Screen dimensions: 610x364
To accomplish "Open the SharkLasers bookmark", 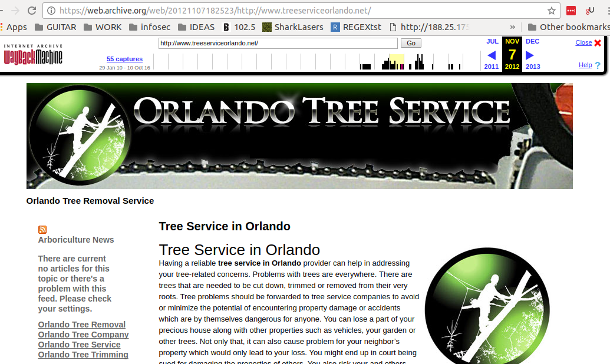I will point(292,27).
